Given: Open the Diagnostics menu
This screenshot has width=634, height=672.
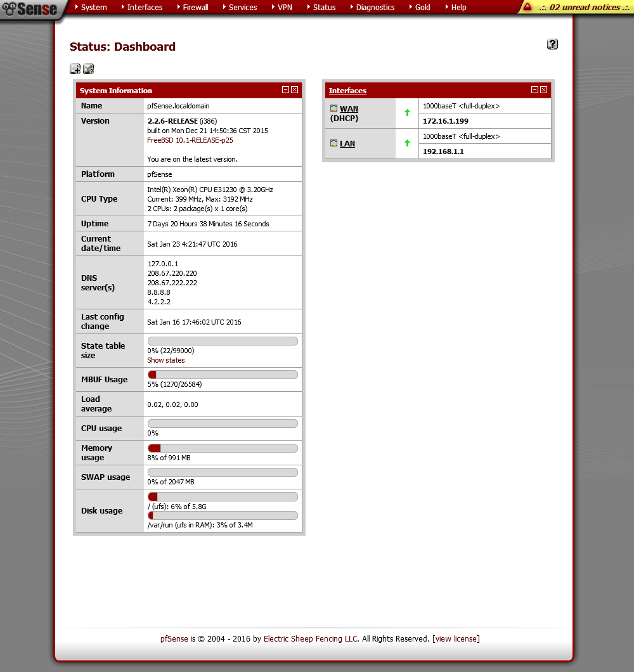Looking at the screenshot, I should pyautogui.click(x=372, y=7).
